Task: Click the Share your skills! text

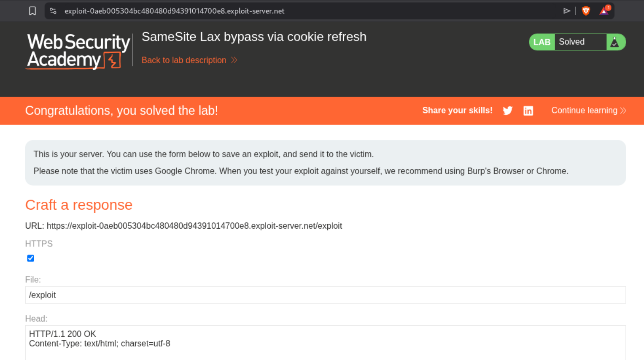Action: point(457,111)
